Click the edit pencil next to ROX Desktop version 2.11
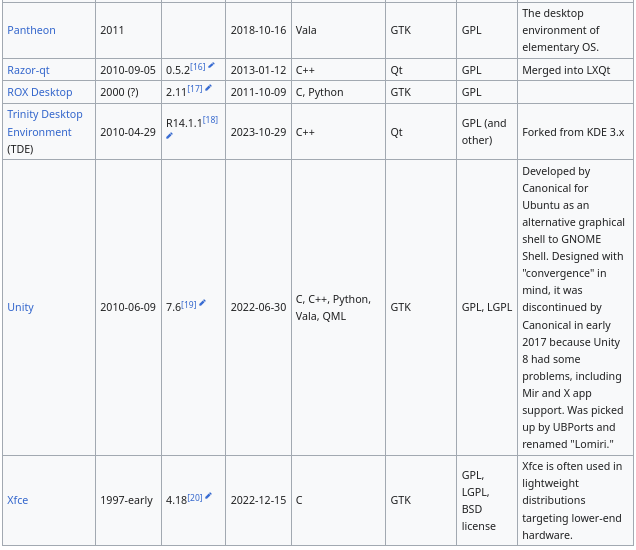This screenshot has width=636, height=550. click(x=208, y=88)
